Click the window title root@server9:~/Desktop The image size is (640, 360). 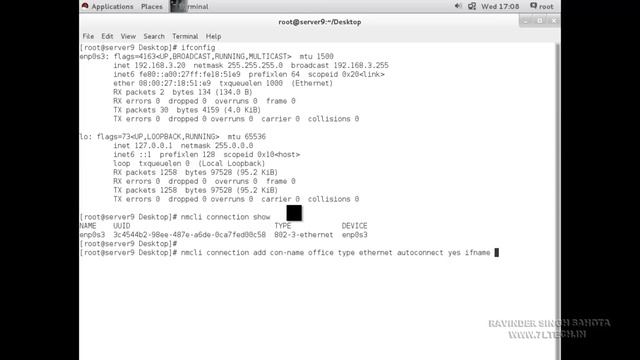[320, 22]
